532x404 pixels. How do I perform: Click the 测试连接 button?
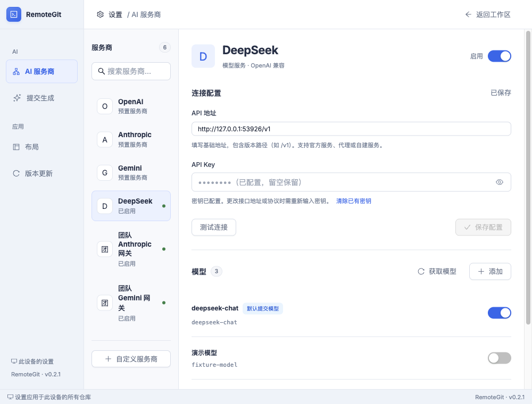point(214,227)
